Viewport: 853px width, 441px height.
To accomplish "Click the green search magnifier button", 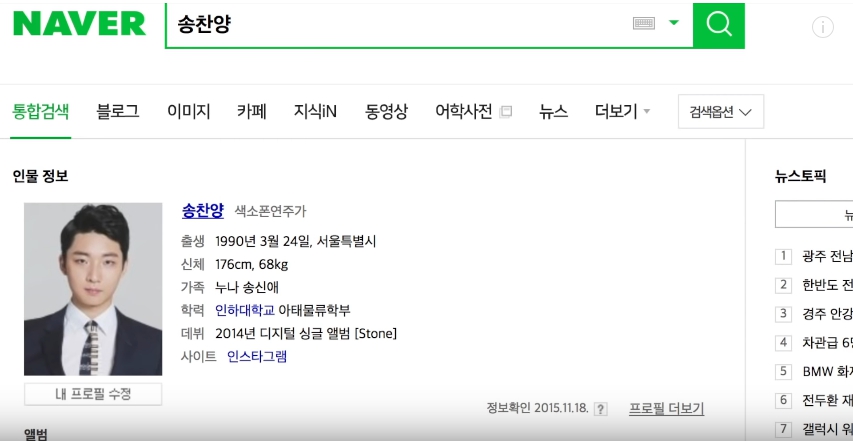I will (719, 24).
